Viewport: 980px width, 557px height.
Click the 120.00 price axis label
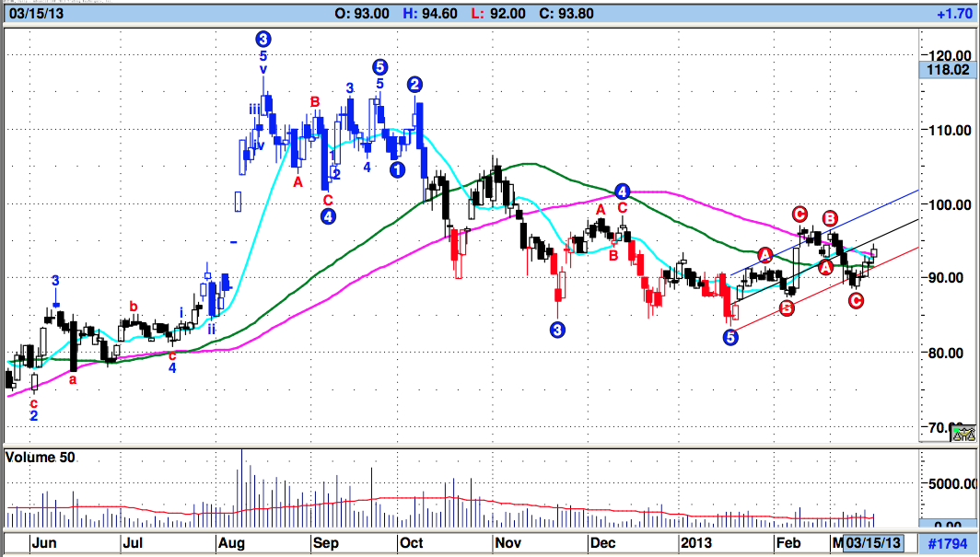pyautogui.click(x=948, y=55)
